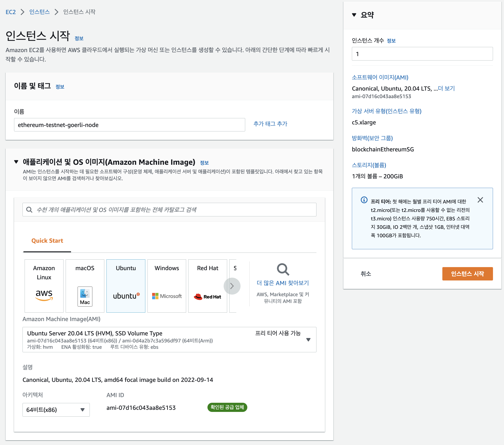Go to 인스턴스 breadcrumb link
The height and width of the screenshot is (445, 504).
pyautogui.click(x=39, y=12)
